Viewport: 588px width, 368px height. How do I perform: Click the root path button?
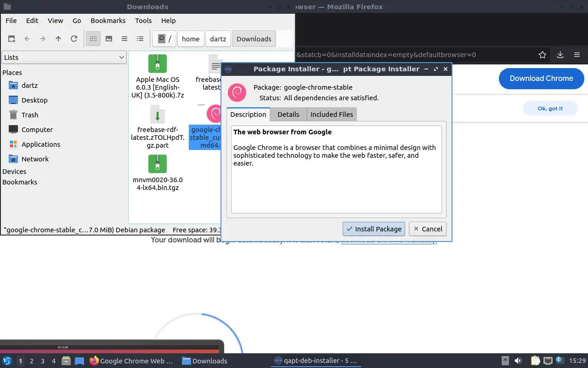pyautogui.click(x=164, y=39)
